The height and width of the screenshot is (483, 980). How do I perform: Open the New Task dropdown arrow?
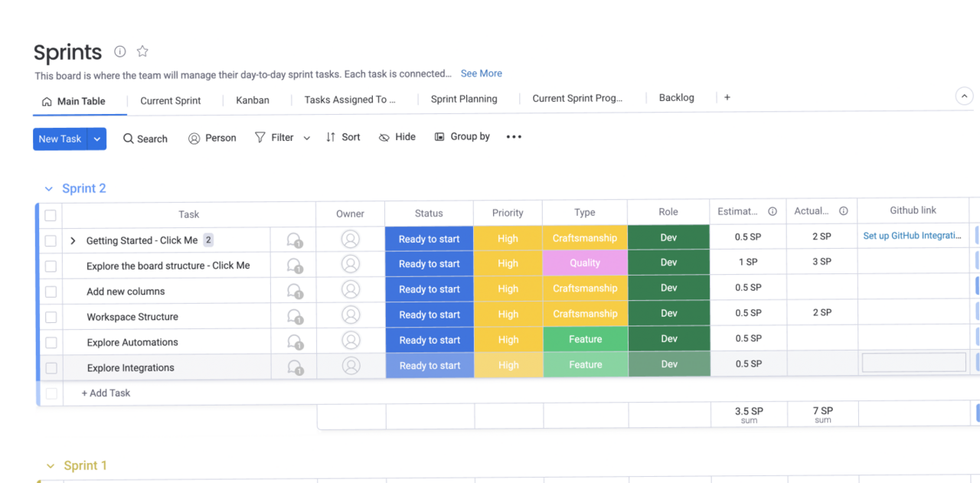click(x=97, y=139)
